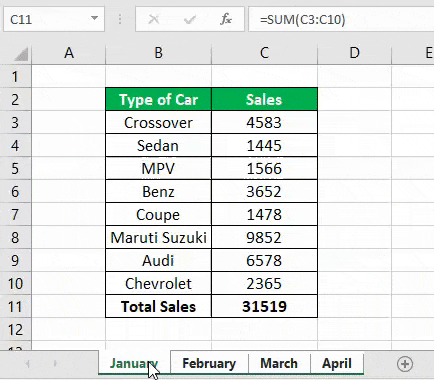The width and height of the screenshot is (434, 380).
Task: Select the 'Maruti Suzuki' cell
Action: (x=158, y=237)
